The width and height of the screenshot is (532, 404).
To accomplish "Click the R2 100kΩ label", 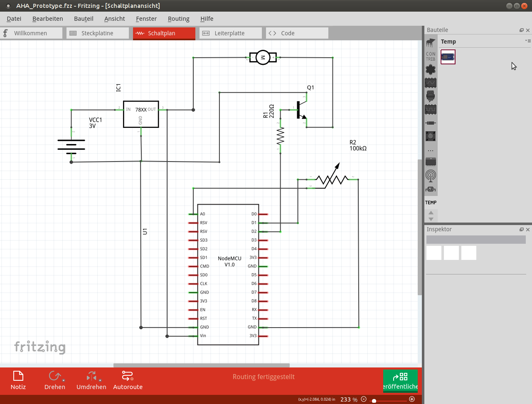I will 358,145.
